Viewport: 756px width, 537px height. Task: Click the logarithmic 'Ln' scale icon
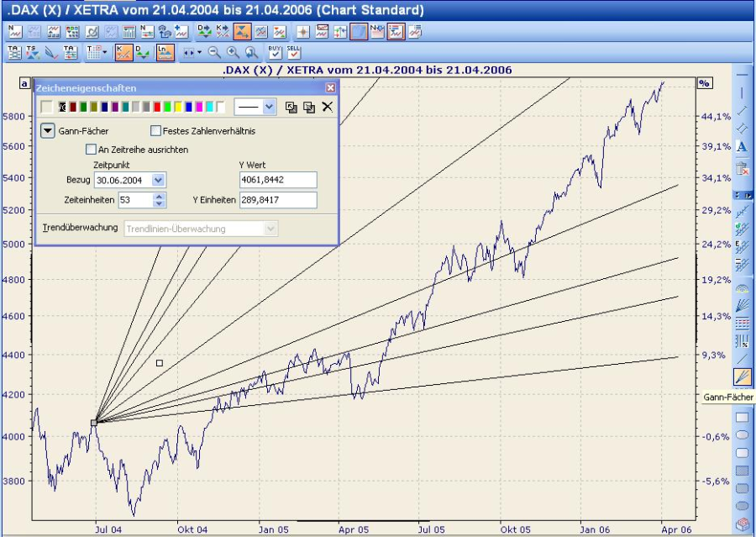165,52
